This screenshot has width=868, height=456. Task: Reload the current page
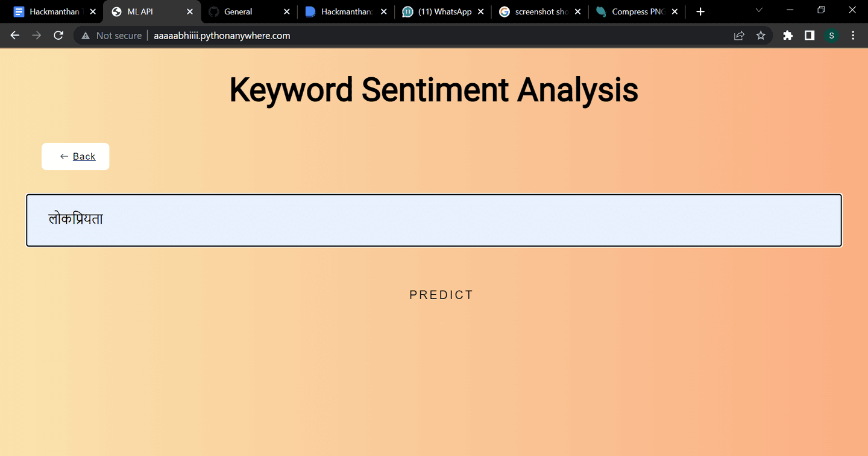pos(58,36)
